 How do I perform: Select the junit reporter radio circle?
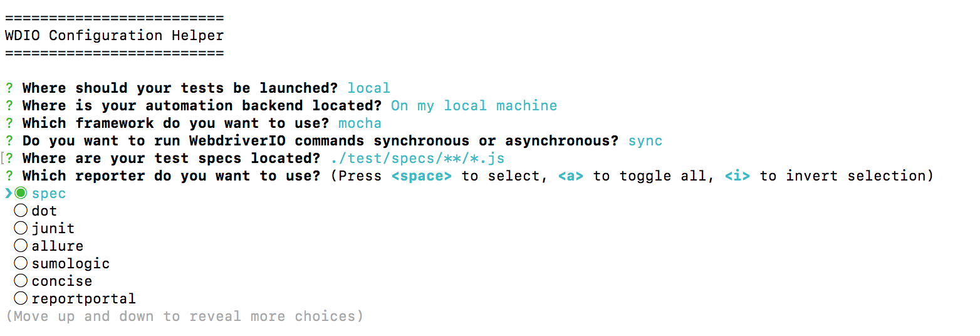(x=21, y=228)
